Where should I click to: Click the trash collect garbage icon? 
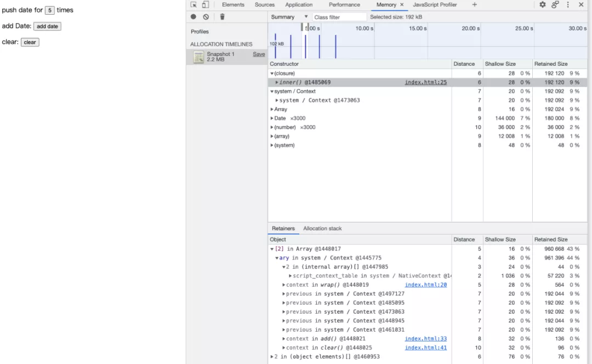[x=222, y=16]
